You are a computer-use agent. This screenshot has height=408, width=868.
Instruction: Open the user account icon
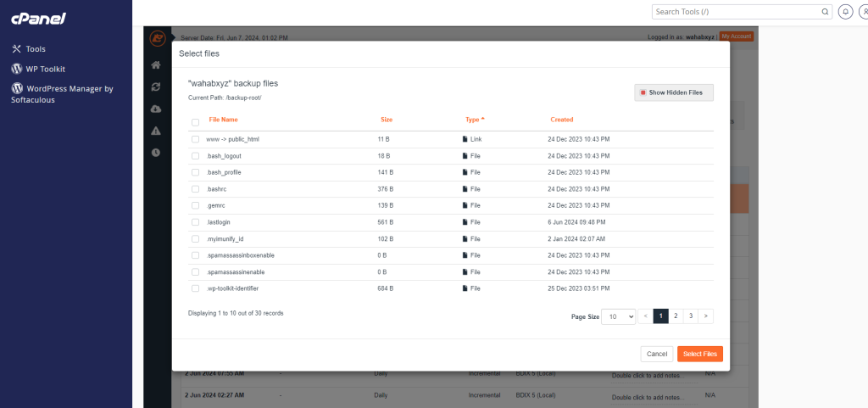pyautogui.click(x=863, y=12)
